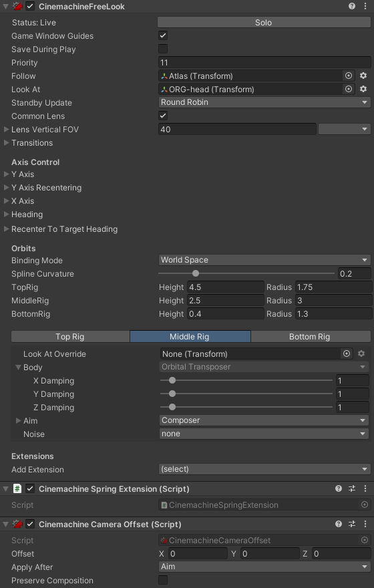The image size is (374, 588).
Task: Click object picker for Look At field
Action: [x=349, y=90]
